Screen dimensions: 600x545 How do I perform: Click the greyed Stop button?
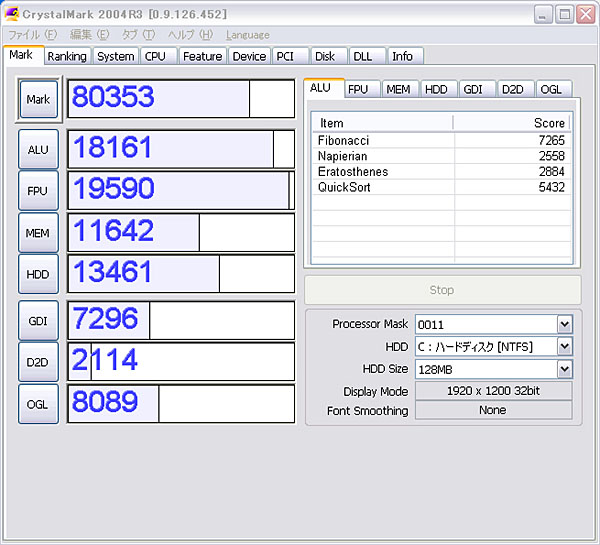(443, 290)
